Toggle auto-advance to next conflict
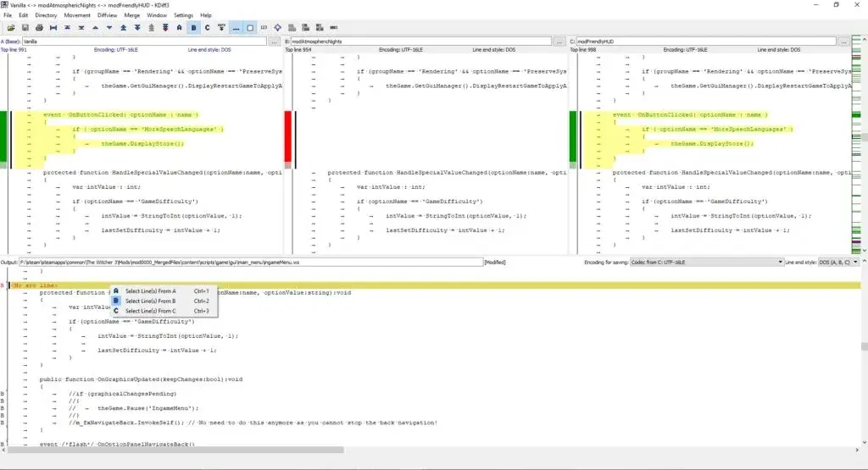 [x=221, y=27]
